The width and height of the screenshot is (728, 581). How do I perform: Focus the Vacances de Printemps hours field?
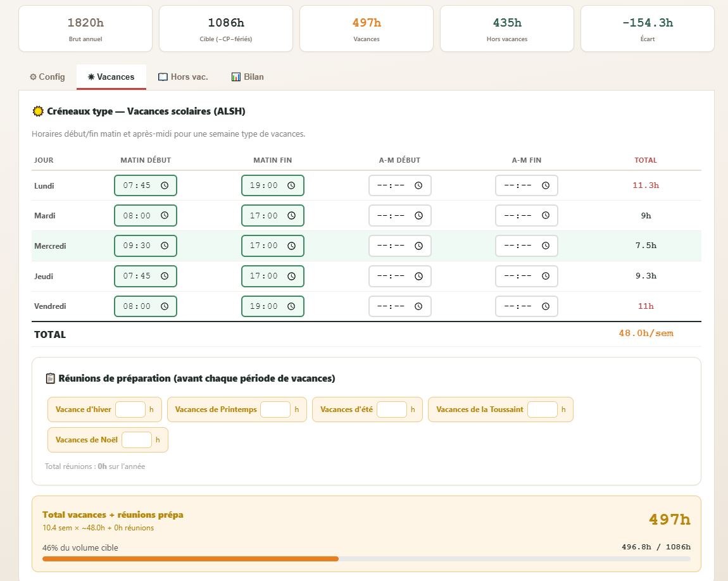(x=275, y=409)
